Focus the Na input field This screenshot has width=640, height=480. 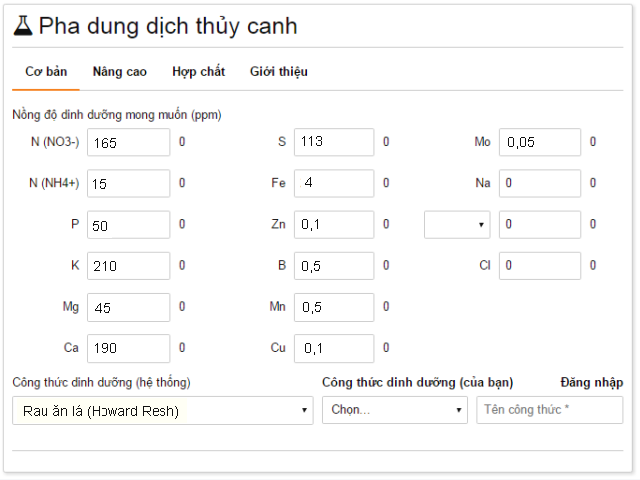point(540,183)
